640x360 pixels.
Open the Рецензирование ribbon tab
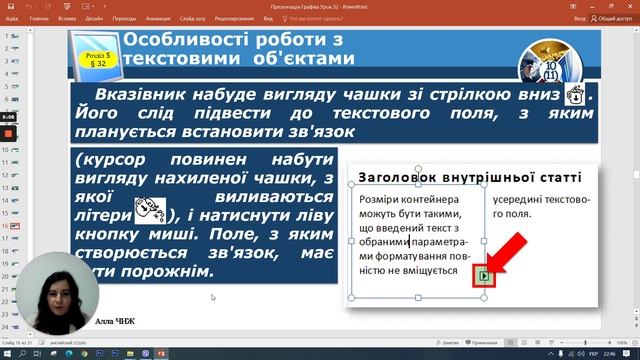pyautogui.click(x=234, y=19)
